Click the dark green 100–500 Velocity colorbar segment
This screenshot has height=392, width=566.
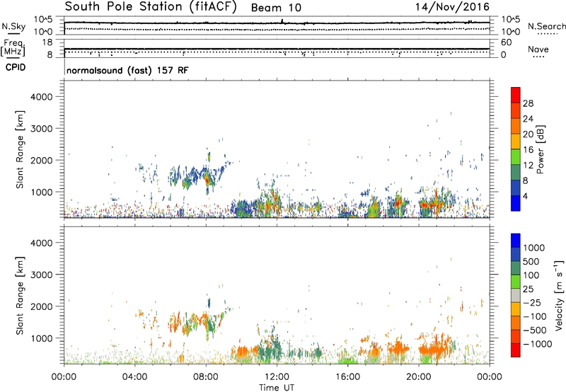pos(516,268)
